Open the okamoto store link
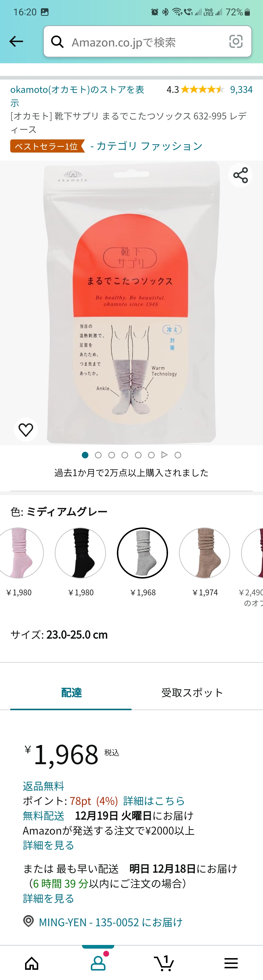This screenshot has height=980, width=263. pyautogui.click(x=77, y=96)
